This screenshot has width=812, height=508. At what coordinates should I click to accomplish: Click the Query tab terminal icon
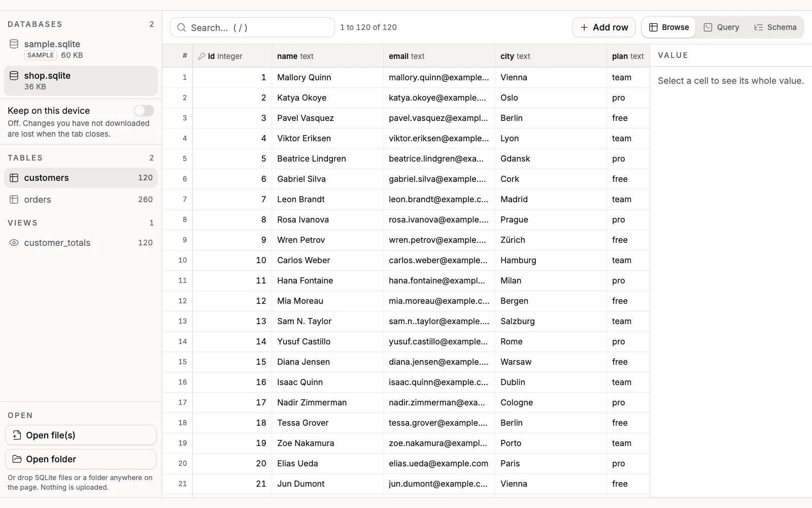[708, 27]
